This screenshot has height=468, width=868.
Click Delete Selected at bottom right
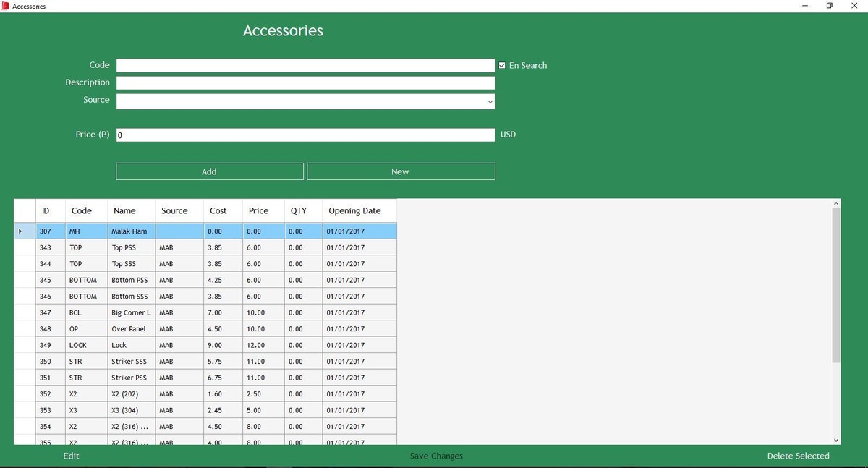point(798,456)
